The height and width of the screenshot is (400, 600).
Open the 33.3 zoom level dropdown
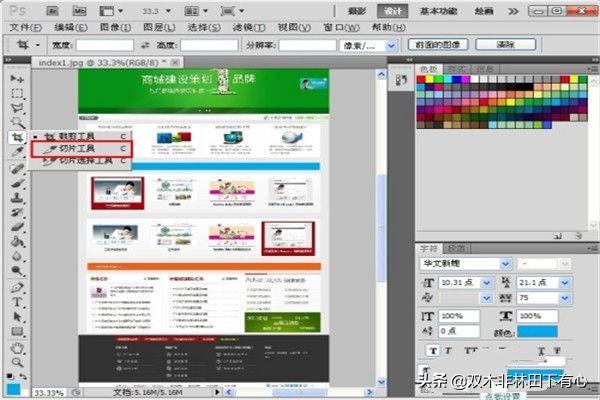coord(168,11)
